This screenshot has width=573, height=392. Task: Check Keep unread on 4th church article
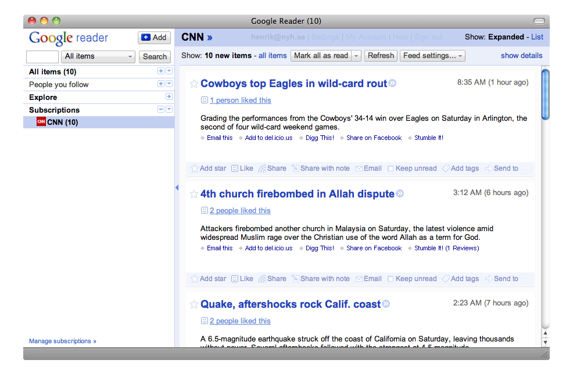click(x=391, y=279)
